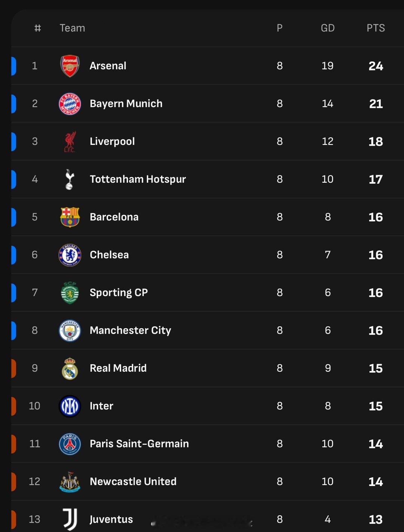404x532 pixels.
Task: Click the Tottenham Hotspur cockerel logo
Action: click(x=70, y=179)
